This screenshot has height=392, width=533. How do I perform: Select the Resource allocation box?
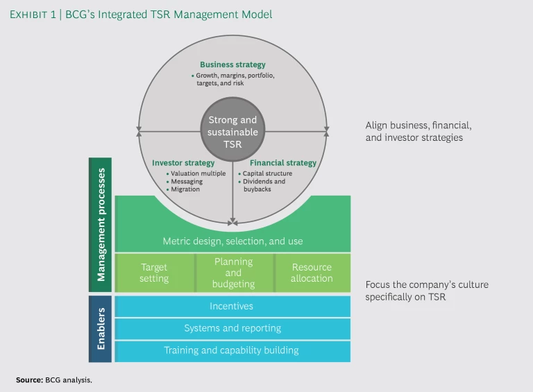coord(312,273)
